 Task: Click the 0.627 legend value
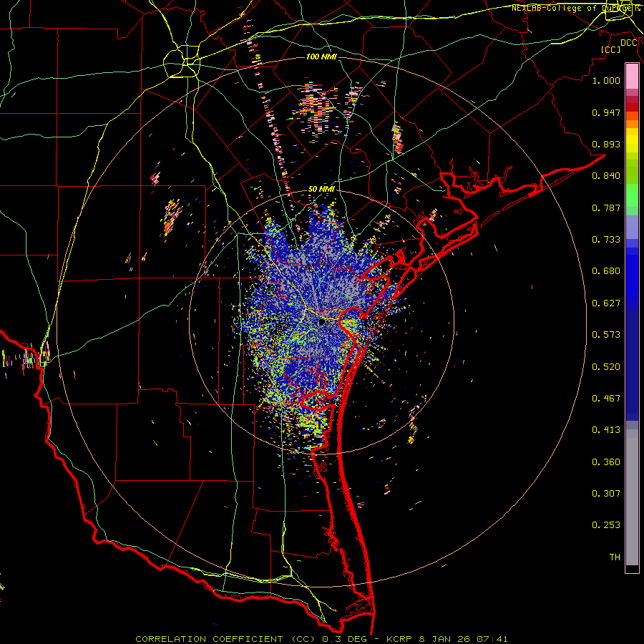click(x=606, y=303)
